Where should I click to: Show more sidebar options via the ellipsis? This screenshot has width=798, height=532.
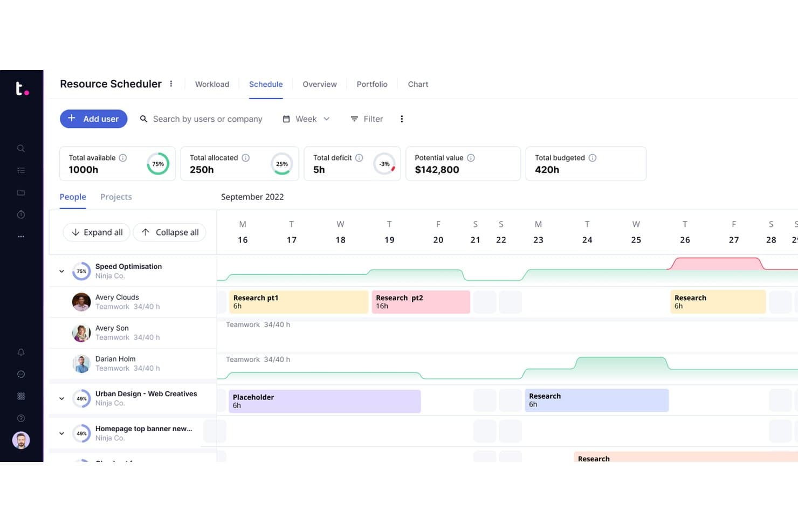(x=21, y=237)
